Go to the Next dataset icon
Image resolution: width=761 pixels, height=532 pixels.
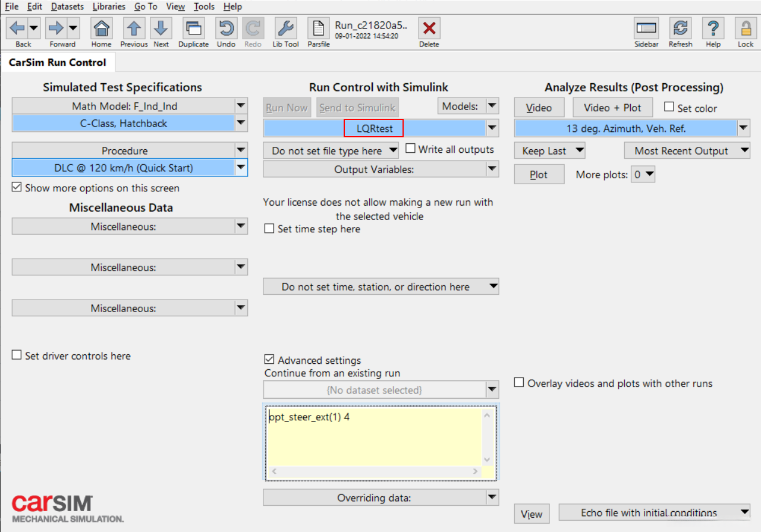(161, 28)
